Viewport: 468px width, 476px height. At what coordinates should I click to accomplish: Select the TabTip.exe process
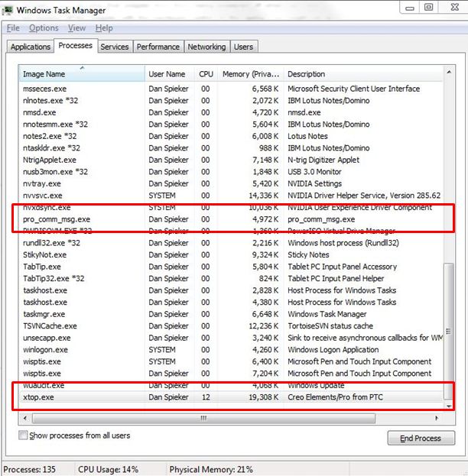pos(230,267)
